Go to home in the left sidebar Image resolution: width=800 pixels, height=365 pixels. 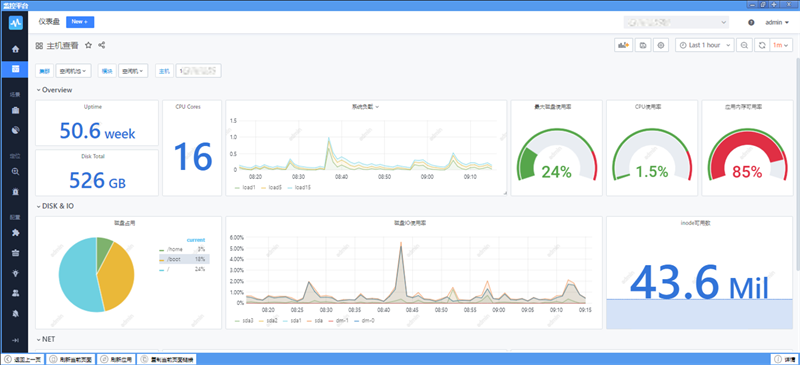(x=15, y=50)
